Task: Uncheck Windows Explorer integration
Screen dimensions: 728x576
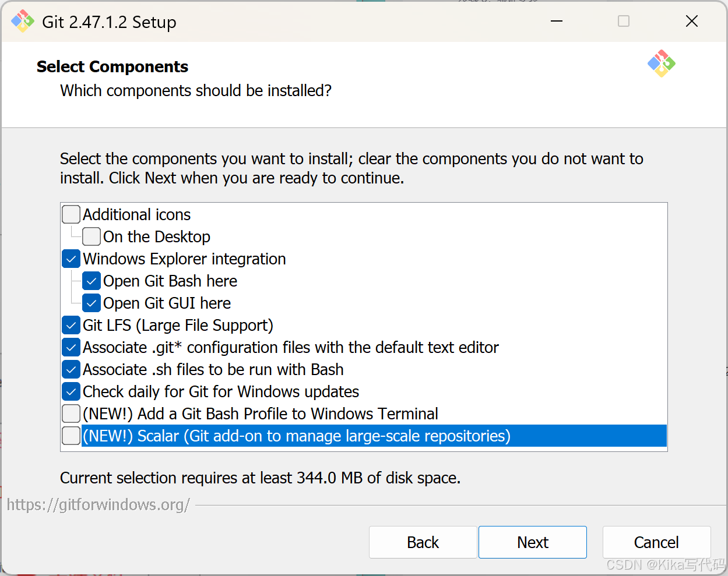Action: (71, 259)
